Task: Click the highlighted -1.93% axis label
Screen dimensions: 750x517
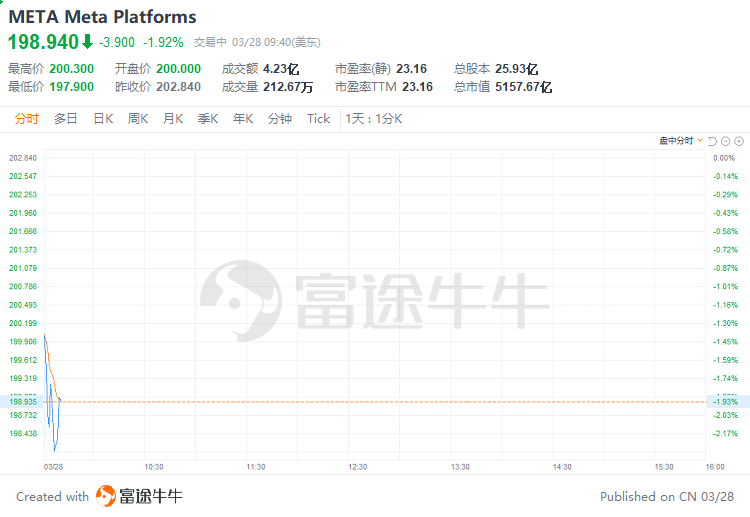Action: click(726, 402)
